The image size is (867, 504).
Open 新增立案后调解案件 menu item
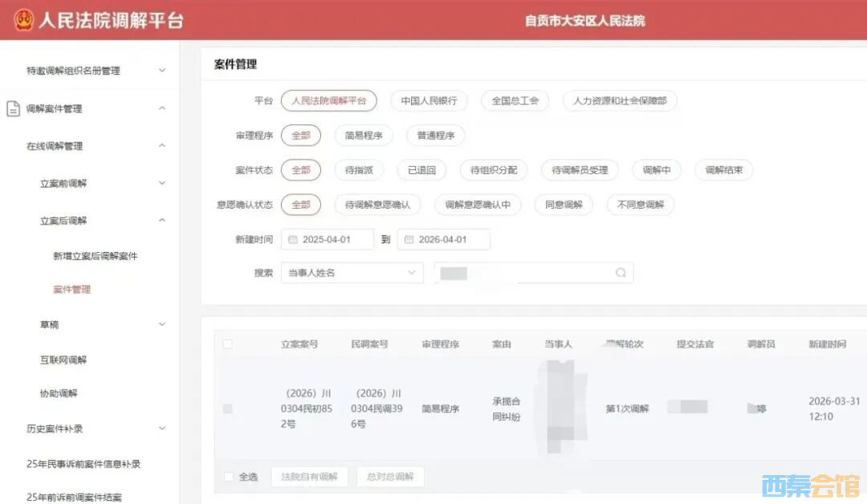96,256
